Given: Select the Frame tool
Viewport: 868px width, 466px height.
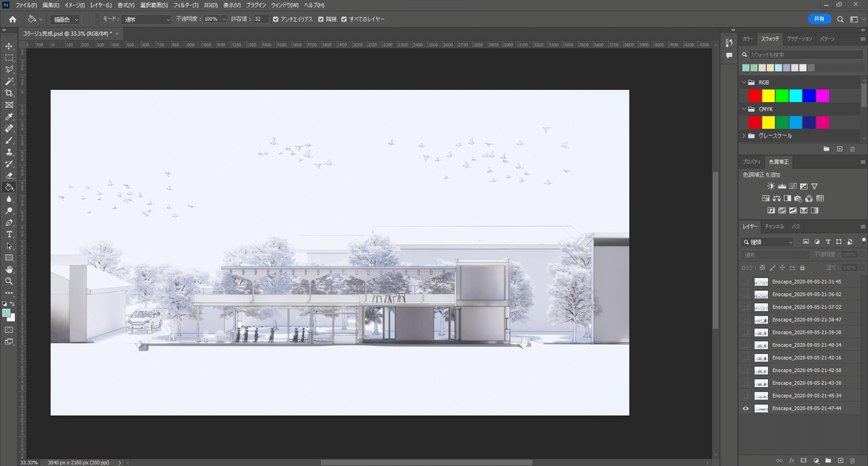Looking at the screenshot, I should [x=9, y=105].
